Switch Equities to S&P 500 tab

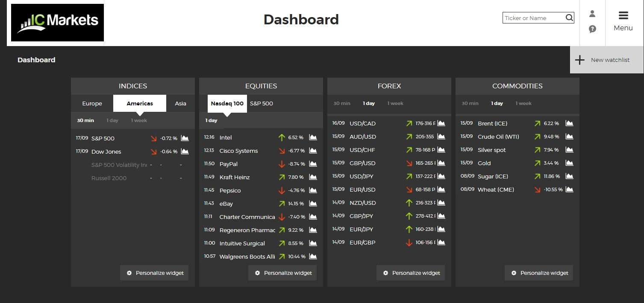click(262, 103)
